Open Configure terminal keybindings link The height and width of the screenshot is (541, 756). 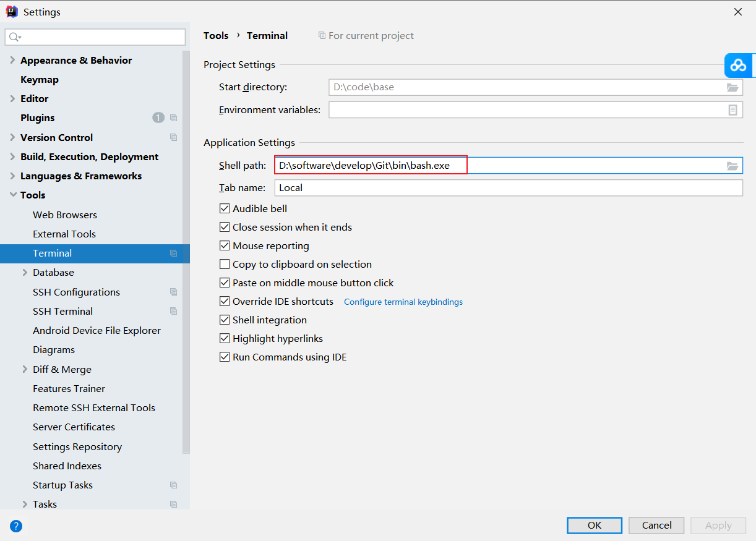click(403, 302)
